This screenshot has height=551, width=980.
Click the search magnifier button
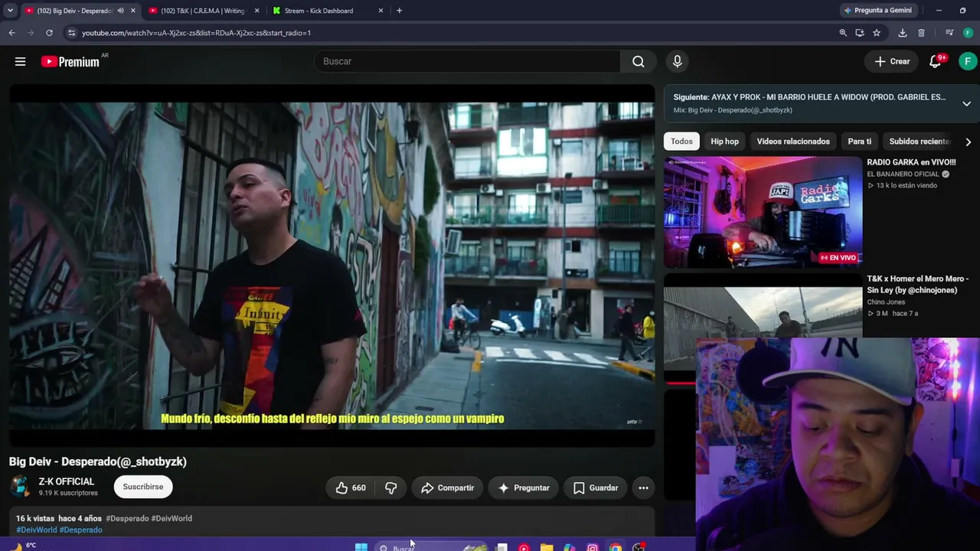point(638,61)
